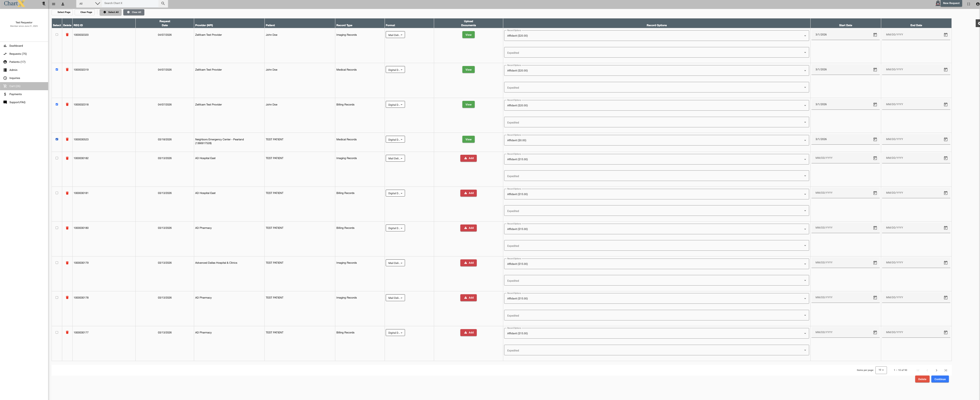Go to Payments in sidebar
The image size is (980, 400).
pos(16,95)
